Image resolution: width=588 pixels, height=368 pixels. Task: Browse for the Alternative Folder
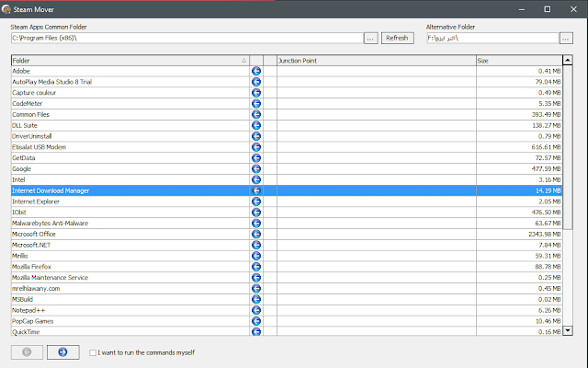click(566, 39)
